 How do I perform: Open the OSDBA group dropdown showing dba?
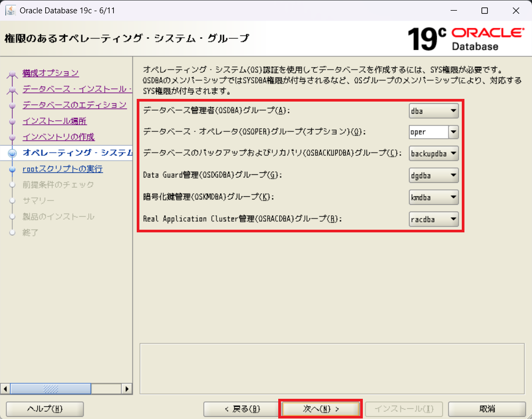(x=434, y=111)
